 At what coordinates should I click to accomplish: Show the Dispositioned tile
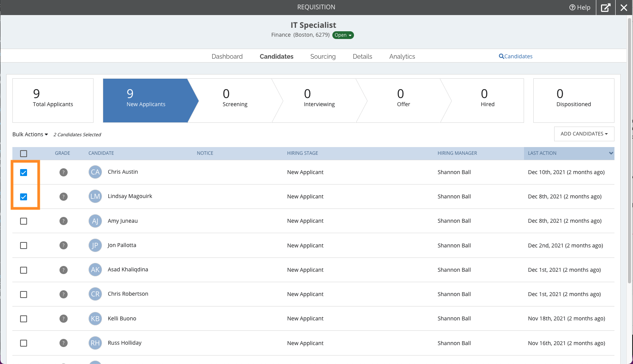pos(574,100)
